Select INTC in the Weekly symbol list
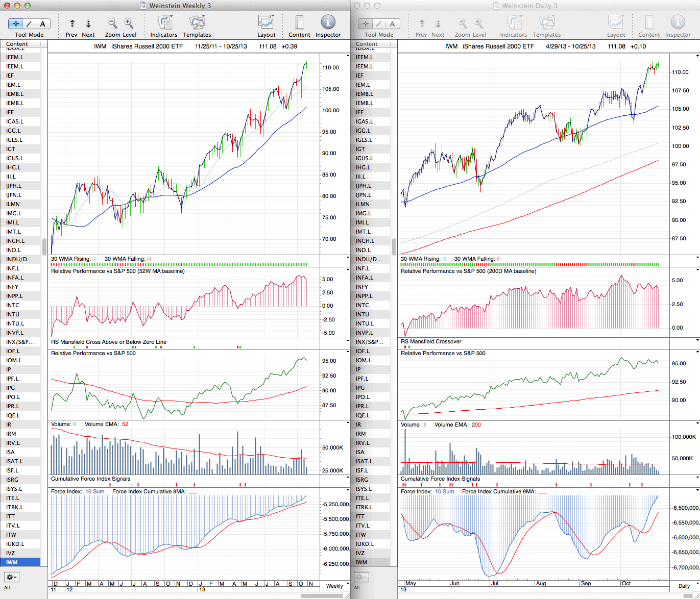This screenshot has height=599, width=700. click(x=20, y=305)
